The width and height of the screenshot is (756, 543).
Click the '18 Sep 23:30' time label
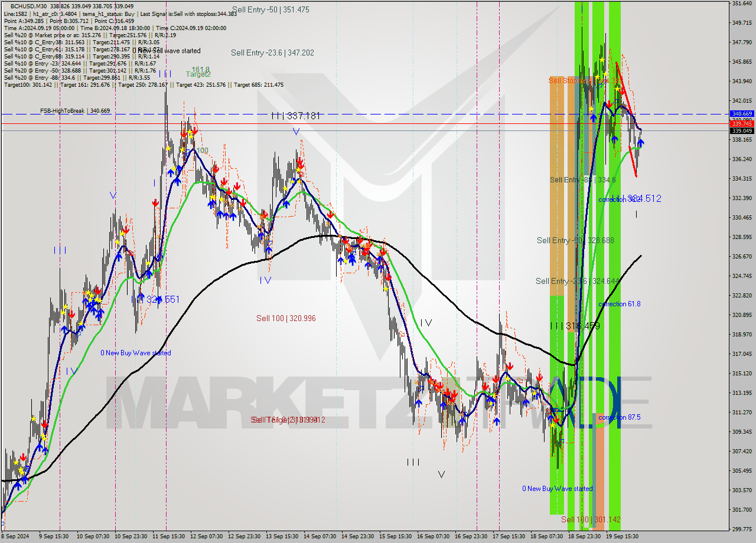(584, 537)
